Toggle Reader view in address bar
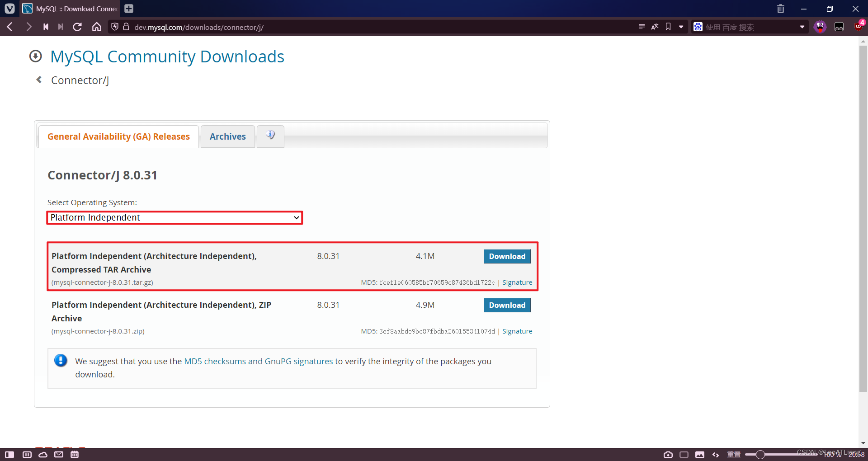Image resolution: width=868 pixels, height=461 pixels. 642,27
